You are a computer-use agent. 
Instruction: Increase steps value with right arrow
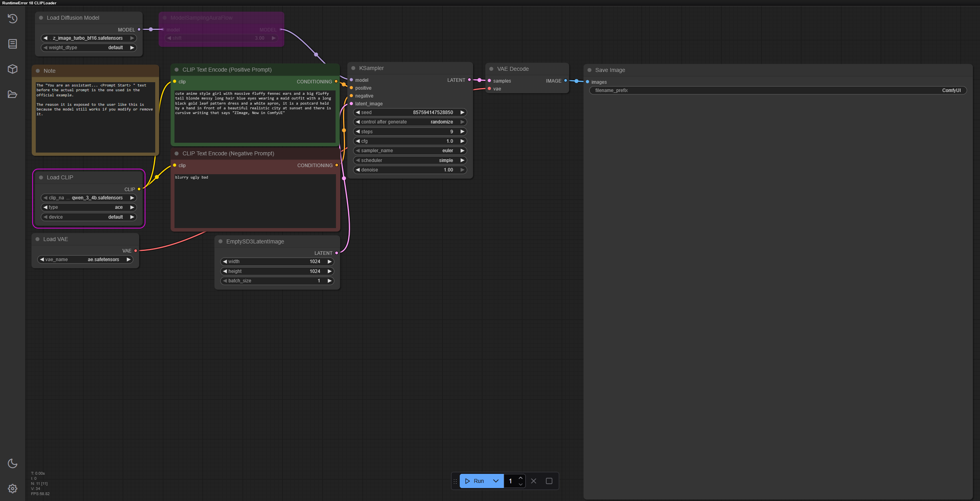[x=462, y=132]
